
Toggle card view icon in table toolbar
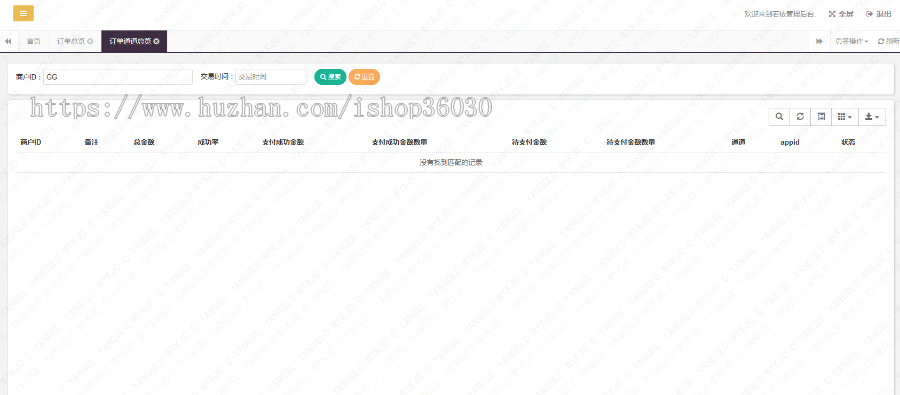[x=821, y=117]
